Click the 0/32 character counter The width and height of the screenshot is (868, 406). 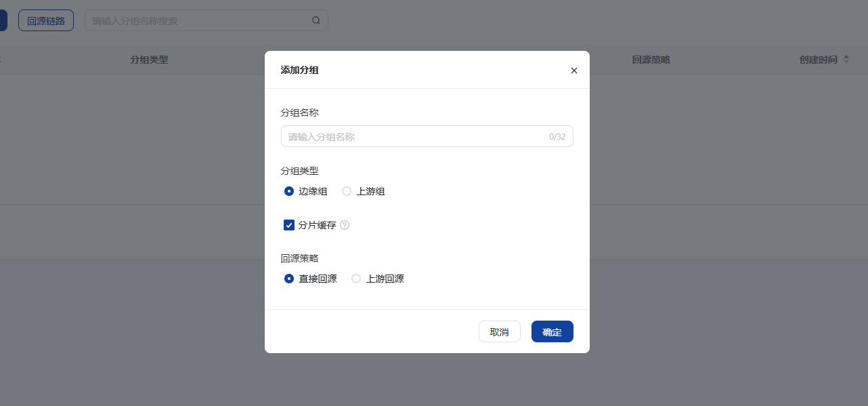click(x=557, y=136)
